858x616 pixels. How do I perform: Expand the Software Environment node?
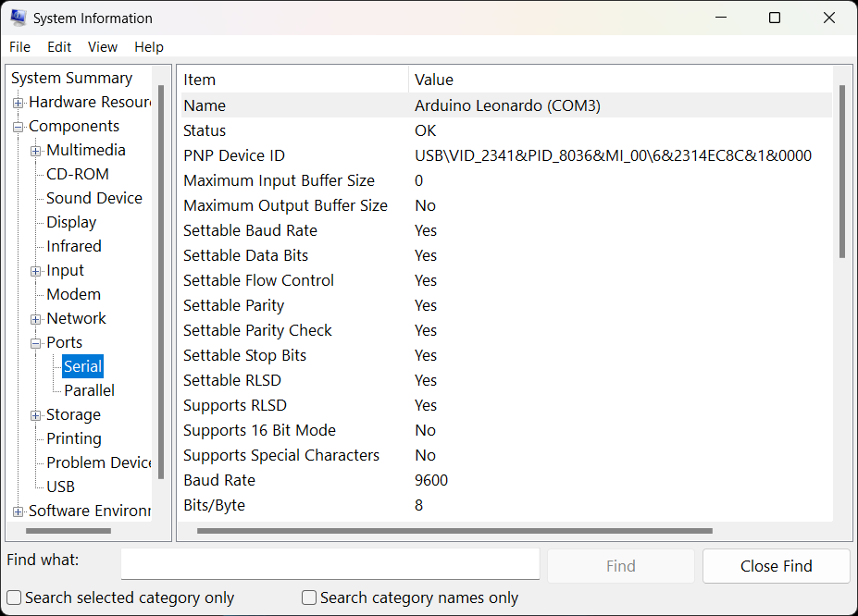19,511
